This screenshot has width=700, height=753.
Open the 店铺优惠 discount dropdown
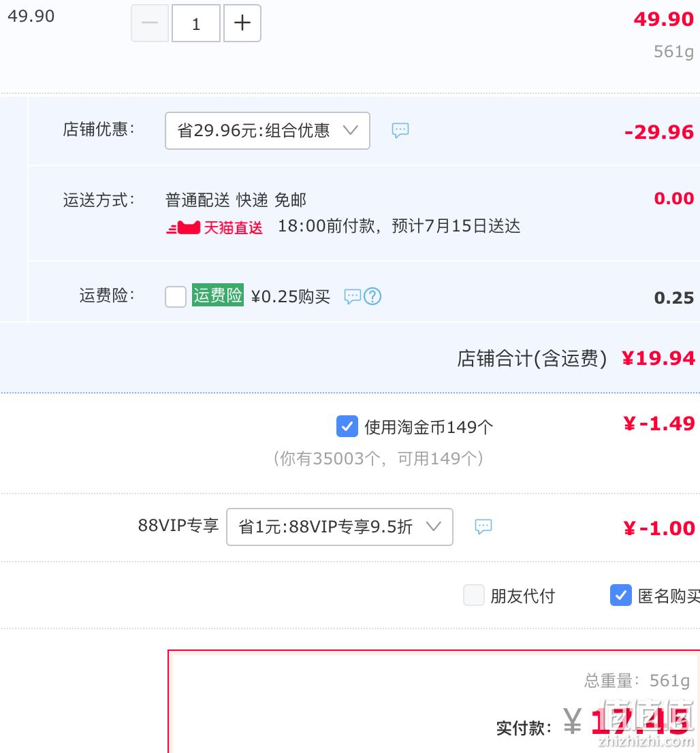tap(267, 131)
